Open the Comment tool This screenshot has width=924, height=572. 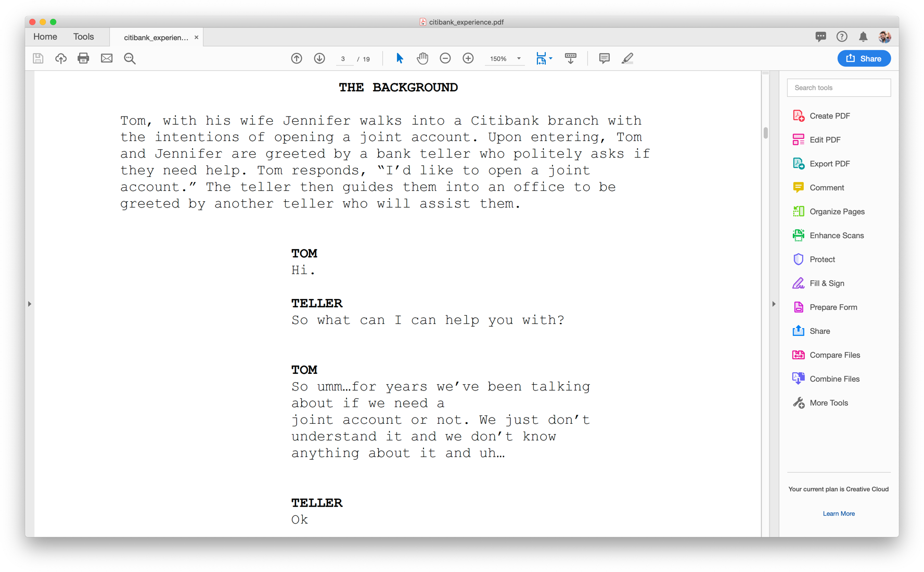[818, 187]
